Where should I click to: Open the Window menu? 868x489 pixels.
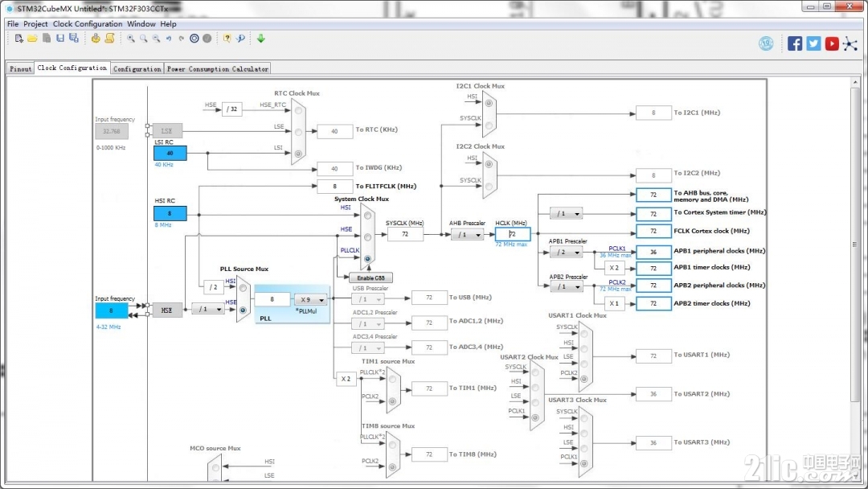[141, 24]
